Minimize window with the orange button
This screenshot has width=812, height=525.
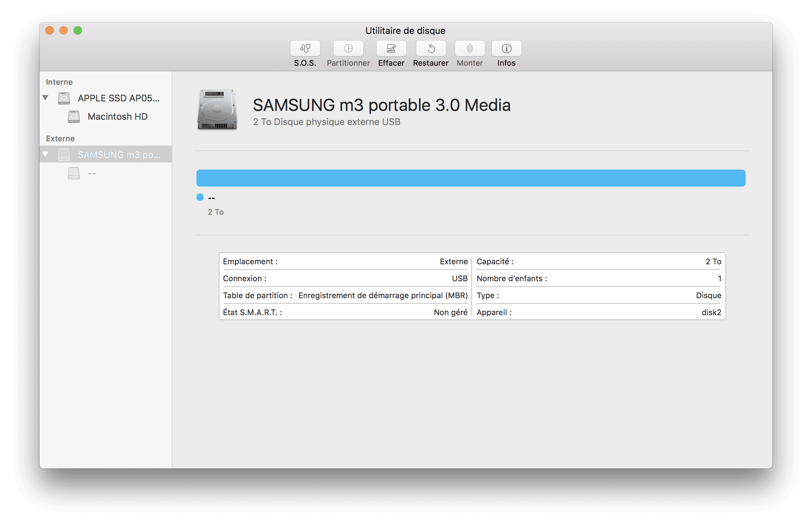point(64,31)
